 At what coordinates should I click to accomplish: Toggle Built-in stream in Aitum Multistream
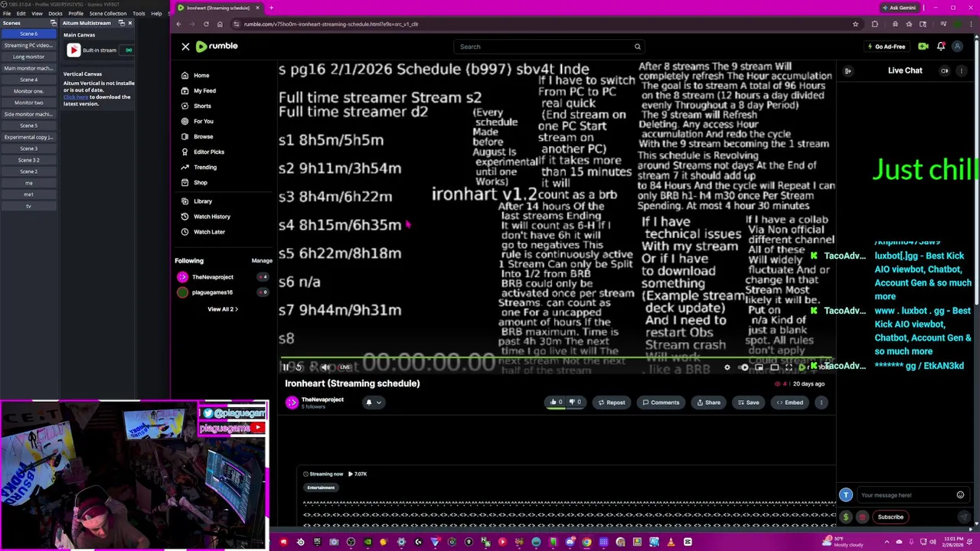pyautogui.click(x=129, y=51)
